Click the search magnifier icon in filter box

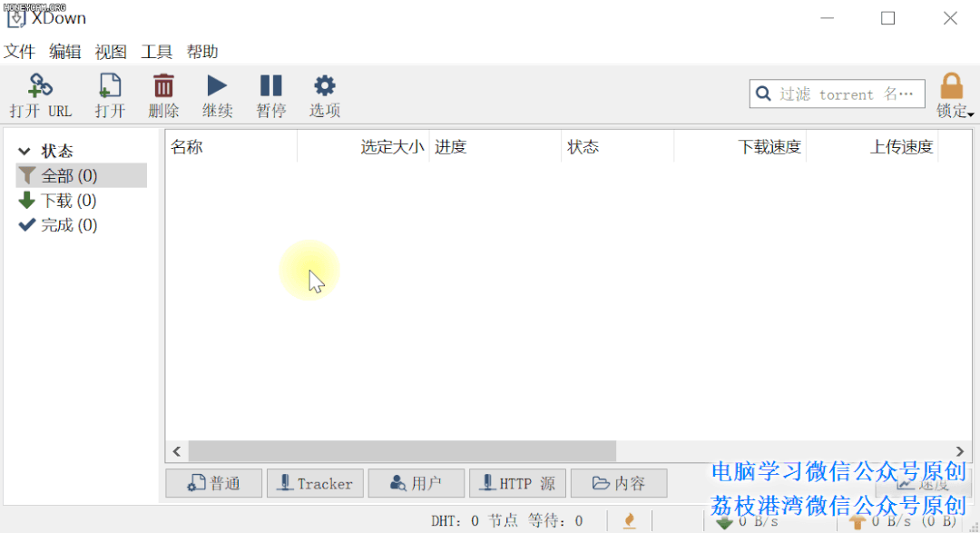pyautogui.click(x=763, y=94)
